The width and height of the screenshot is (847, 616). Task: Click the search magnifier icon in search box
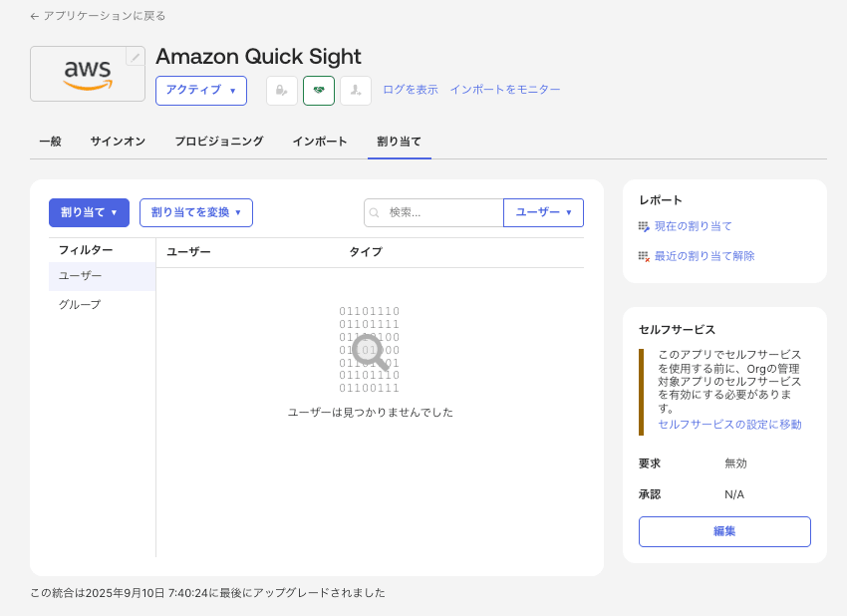pyautogui.click(x=374, y=213)
